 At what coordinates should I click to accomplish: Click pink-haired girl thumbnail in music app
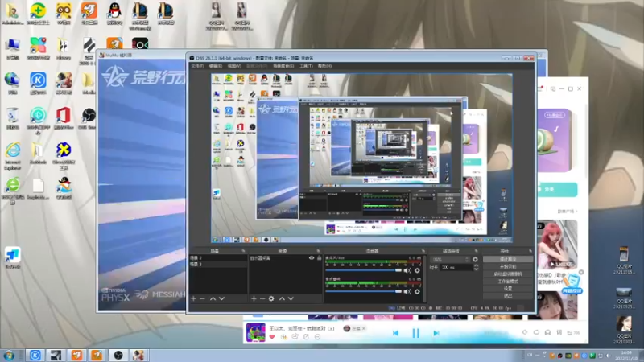coord(557,245)
